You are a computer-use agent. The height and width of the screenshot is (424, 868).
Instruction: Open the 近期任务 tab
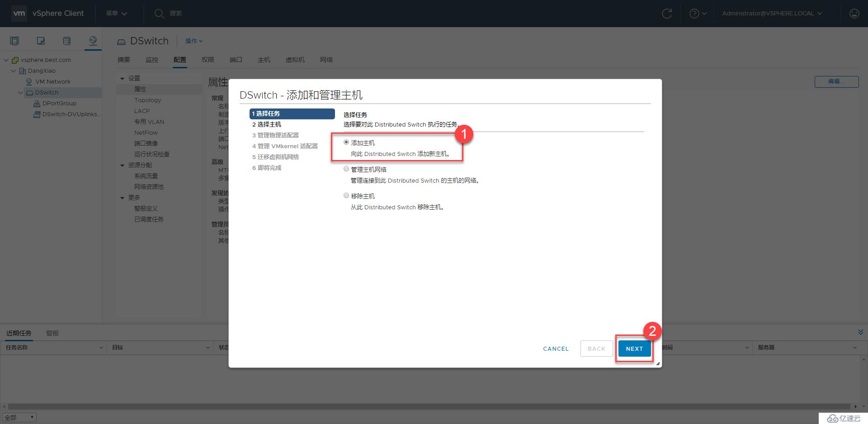click(19, 333)
